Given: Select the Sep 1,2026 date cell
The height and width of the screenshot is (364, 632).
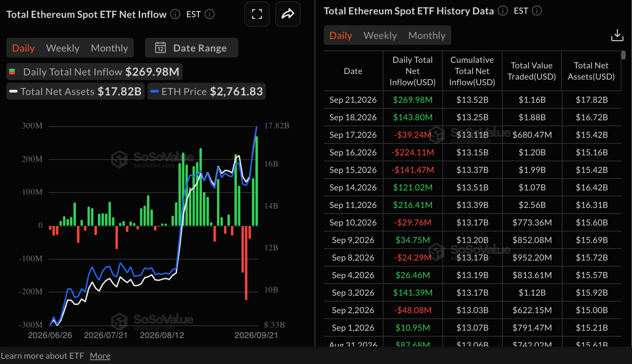Looking at the screenshot, I should [x=353, y=328].
